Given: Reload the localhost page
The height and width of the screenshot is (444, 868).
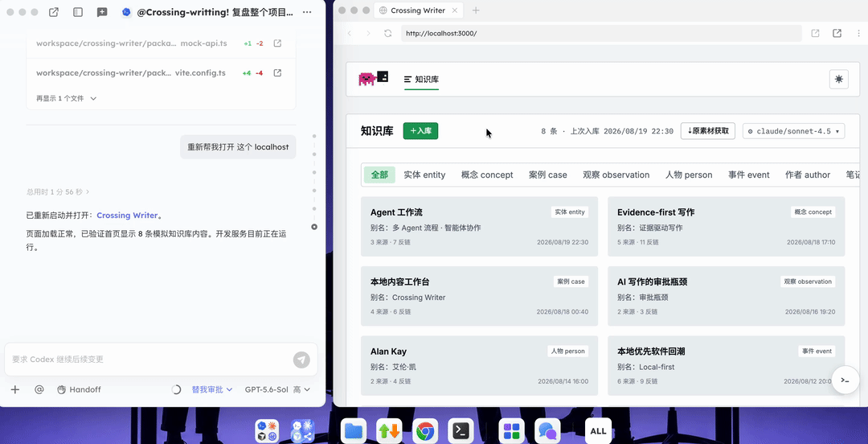Looking at the screenshot, I should coord(388,33).
